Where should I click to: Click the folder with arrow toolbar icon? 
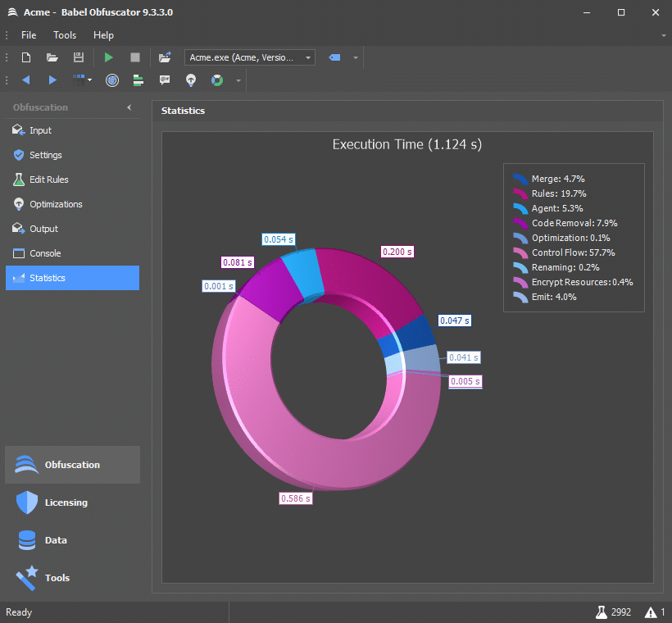click(x=165, y=57)
